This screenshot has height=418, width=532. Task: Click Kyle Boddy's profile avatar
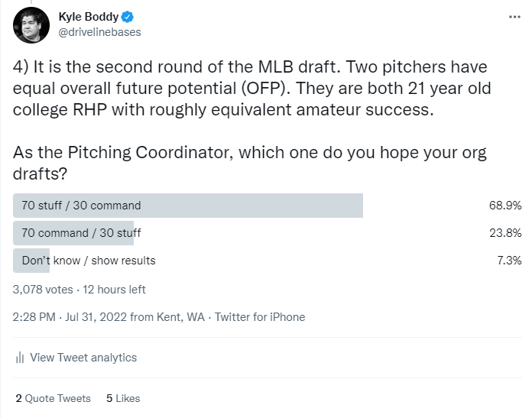(x=31, y=25)
